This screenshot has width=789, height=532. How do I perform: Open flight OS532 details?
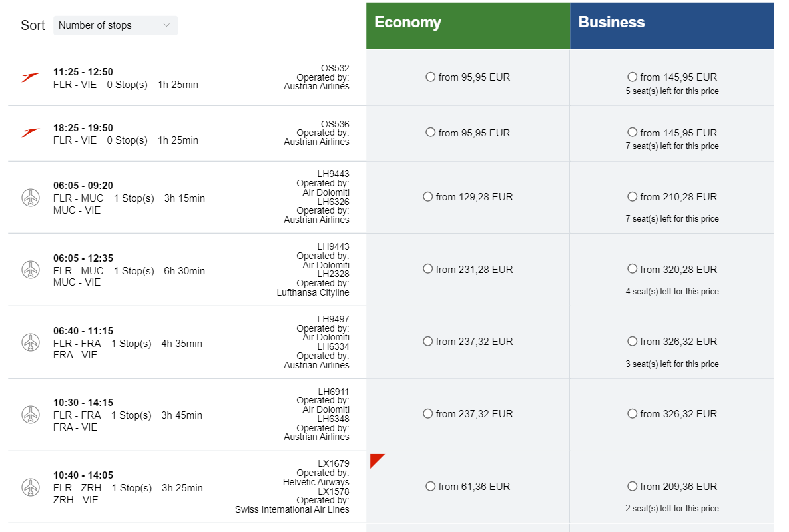pos(335,68)
